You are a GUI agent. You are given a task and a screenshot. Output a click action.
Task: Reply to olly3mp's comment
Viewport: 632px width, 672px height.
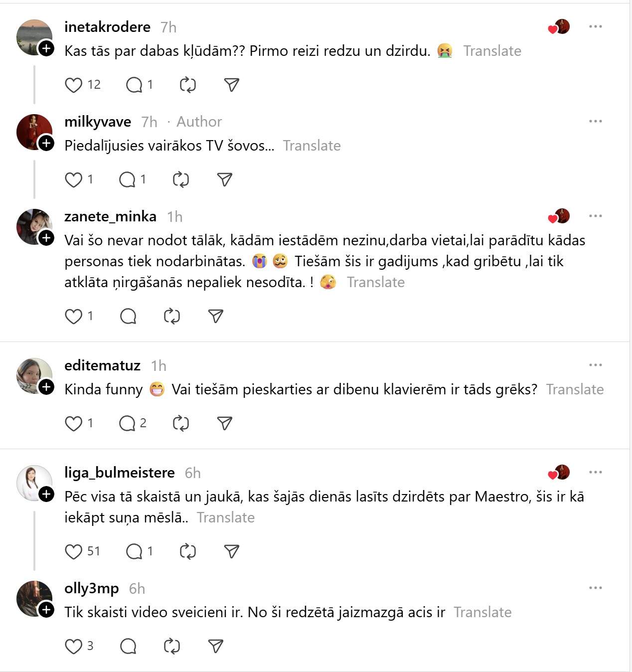tap(128, 647)
